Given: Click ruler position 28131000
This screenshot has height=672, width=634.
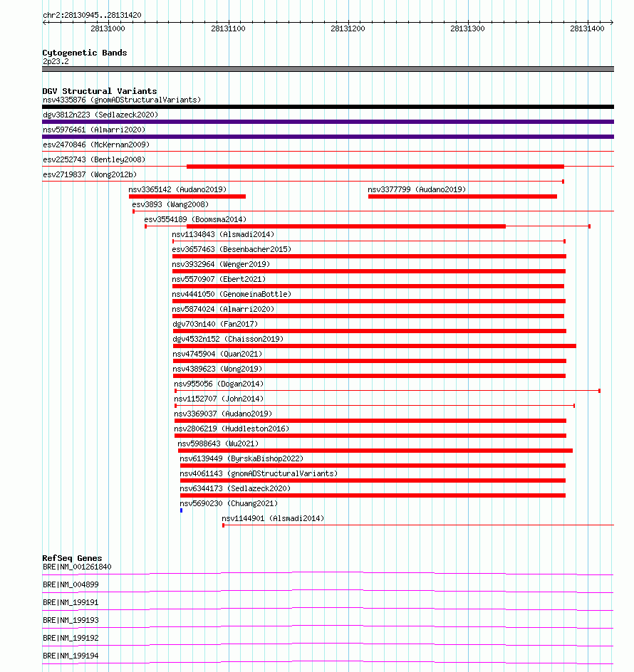Looking at the screenshot, I should [x=108, y=28].
